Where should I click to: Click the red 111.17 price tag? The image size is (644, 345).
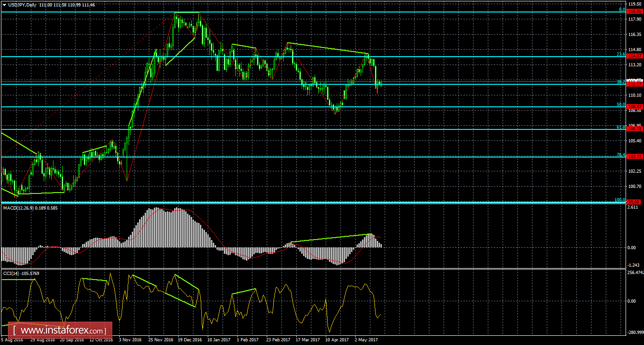[635, 84]
